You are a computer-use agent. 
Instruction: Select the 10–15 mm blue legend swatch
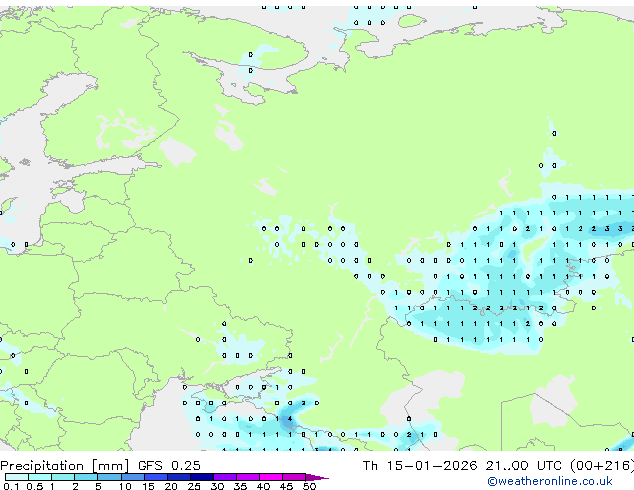click(x=132, y=477)
